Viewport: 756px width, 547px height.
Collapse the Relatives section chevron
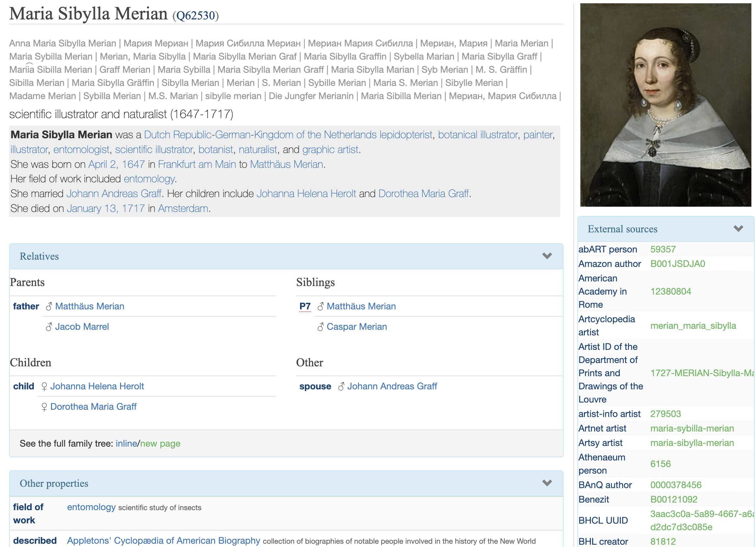[x=547, y=256]
